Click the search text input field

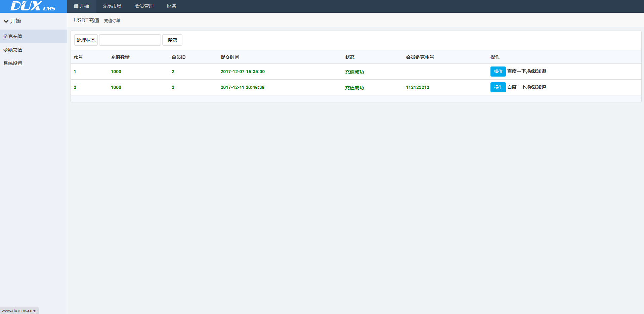pyautogui.click(x=130, y=40)
